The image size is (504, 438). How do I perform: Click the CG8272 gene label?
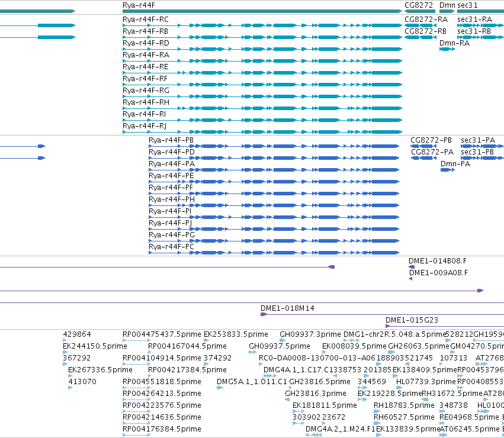coord(419,5)
